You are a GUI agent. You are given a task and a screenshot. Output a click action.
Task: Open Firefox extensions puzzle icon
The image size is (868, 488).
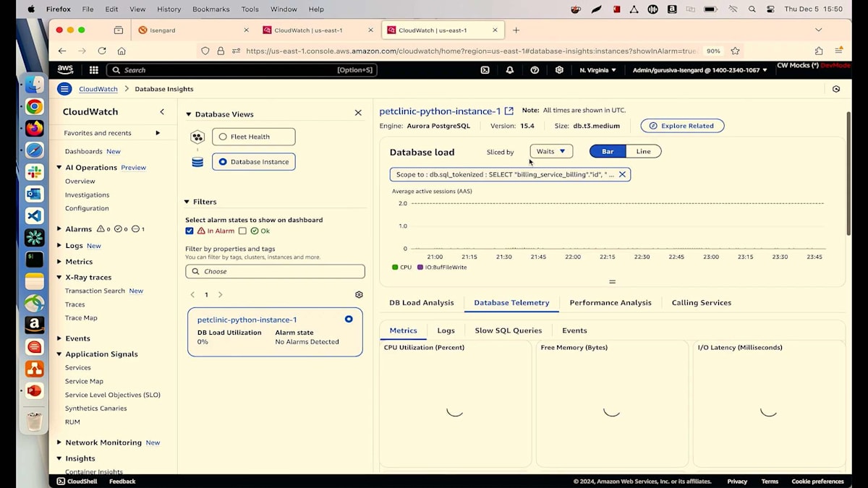(x=819, y=51)
